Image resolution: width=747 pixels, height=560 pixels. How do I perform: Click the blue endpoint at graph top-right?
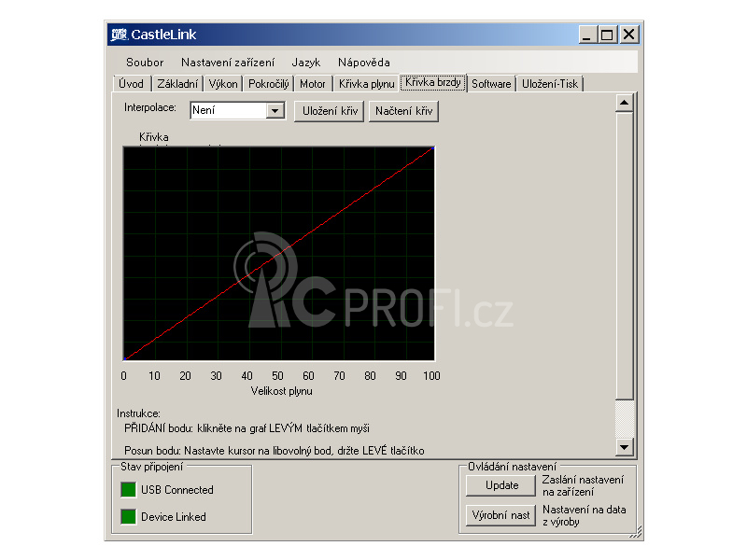(432, 148)
